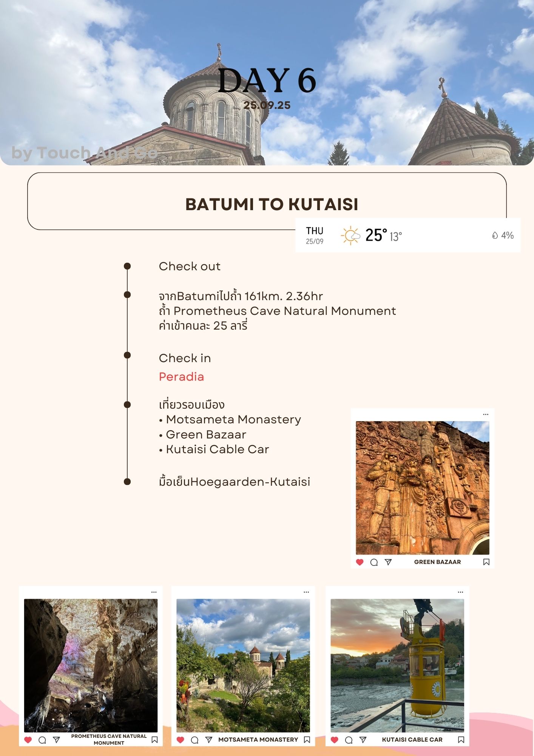This screenshot has width=534, height=756.
Task: Click comment icon on Motsameta Monastery card
Action: [195, 740]
